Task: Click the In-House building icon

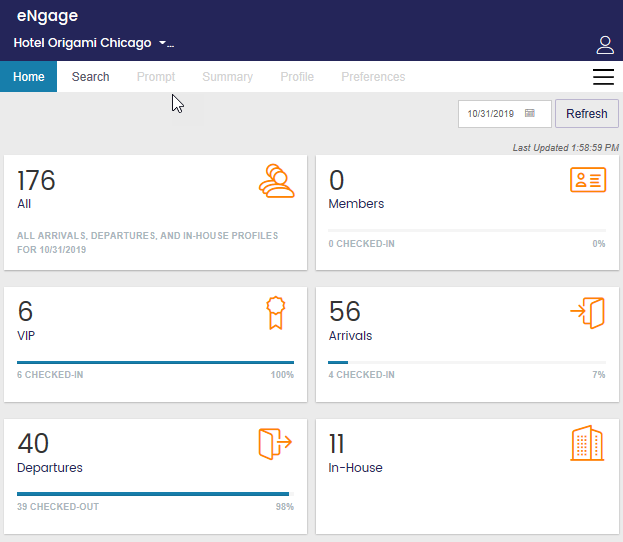Action: tap(587, 443)
